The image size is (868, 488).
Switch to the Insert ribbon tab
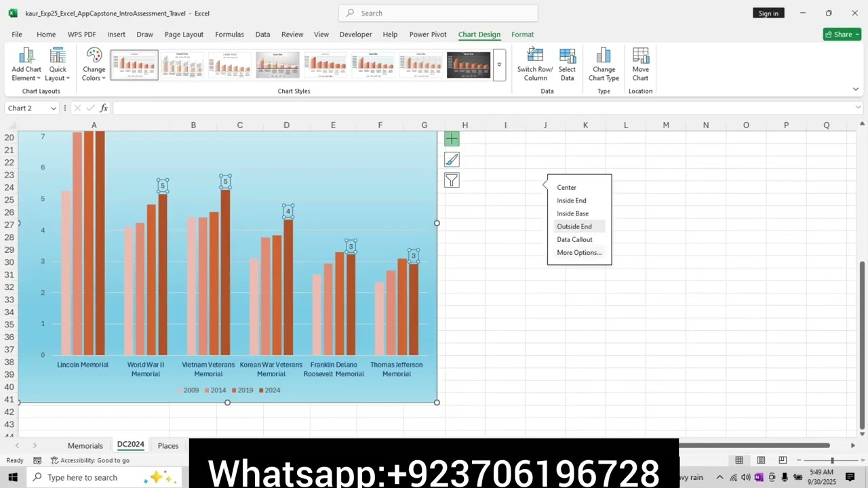pos(116,35)
